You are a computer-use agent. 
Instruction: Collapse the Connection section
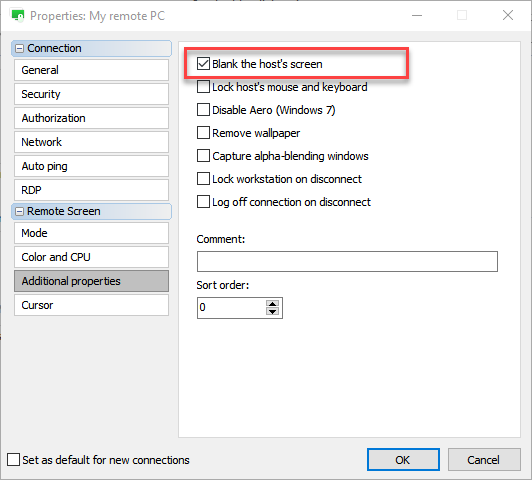click(x=20, y=49)
